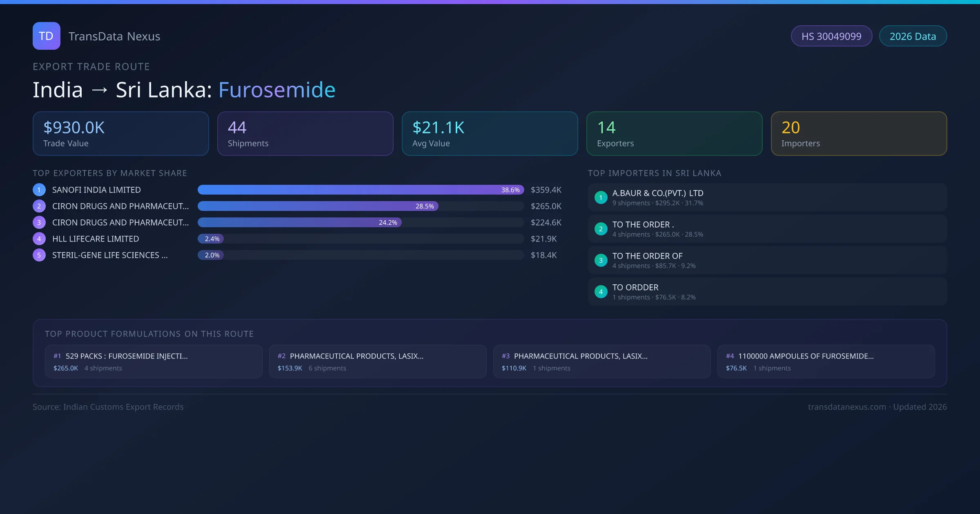Open the $21.1K Avg Value card
Viewport: 980px width, 514px height.
pos(490,133)
